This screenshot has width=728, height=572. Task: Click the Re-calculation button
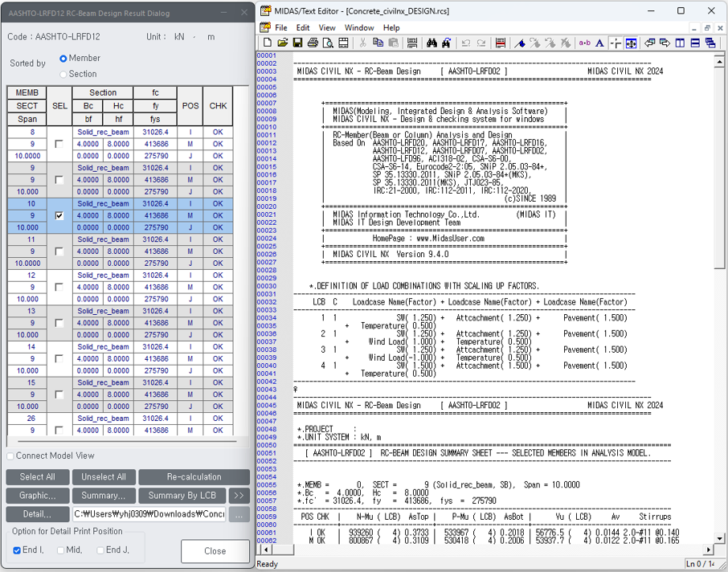tap(194, 477)
